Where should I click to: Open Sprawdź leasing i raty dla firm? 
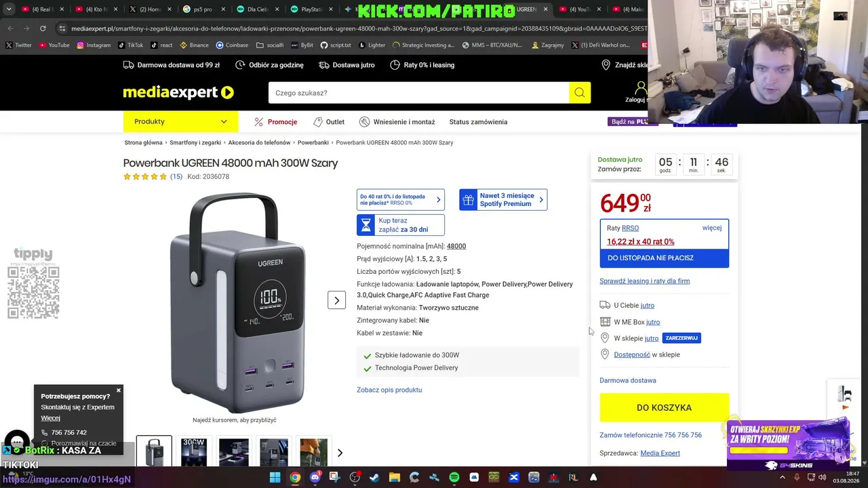(x=644, y=281)
